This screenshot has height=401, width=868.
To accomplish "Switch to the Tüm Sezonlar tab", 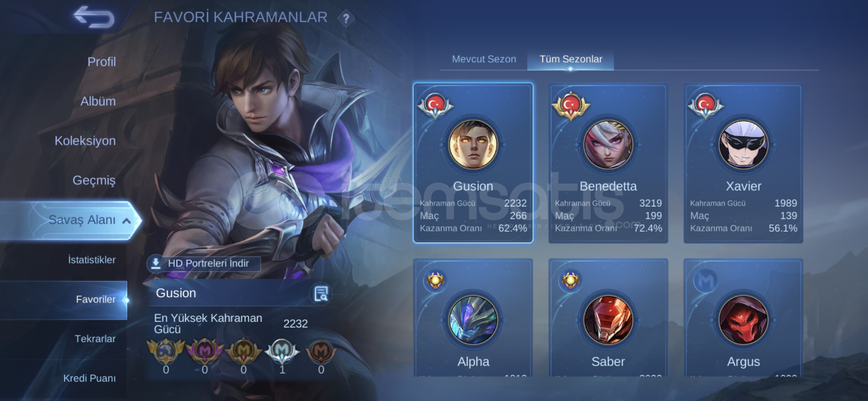I will (x=571, y=59).
